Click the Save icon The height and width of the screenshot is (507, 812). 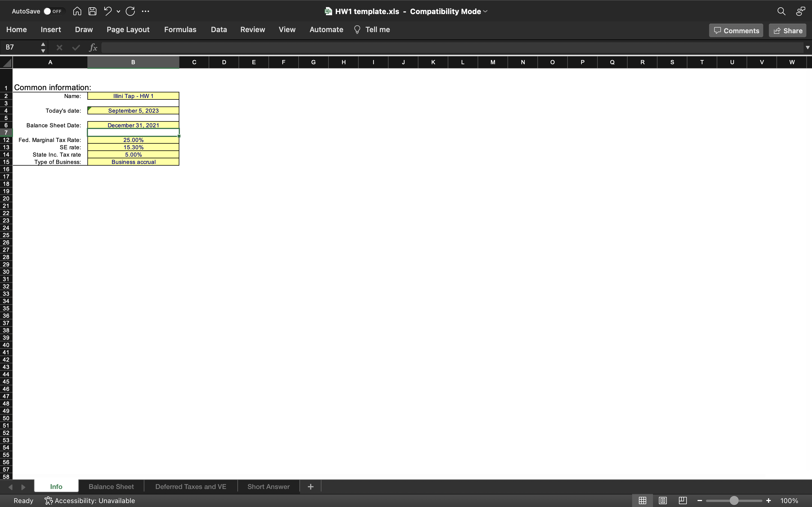click(x=92, y=11)
